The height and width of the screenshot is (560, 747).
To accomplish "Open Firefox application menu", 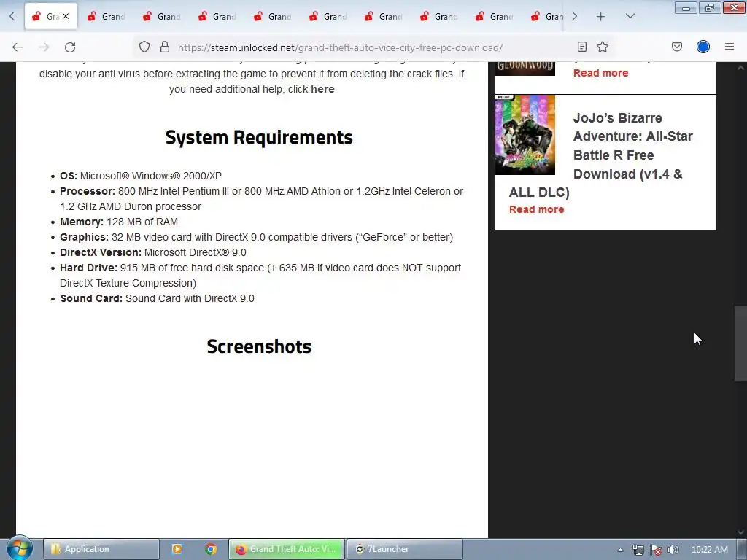I will tap(729, 47).
